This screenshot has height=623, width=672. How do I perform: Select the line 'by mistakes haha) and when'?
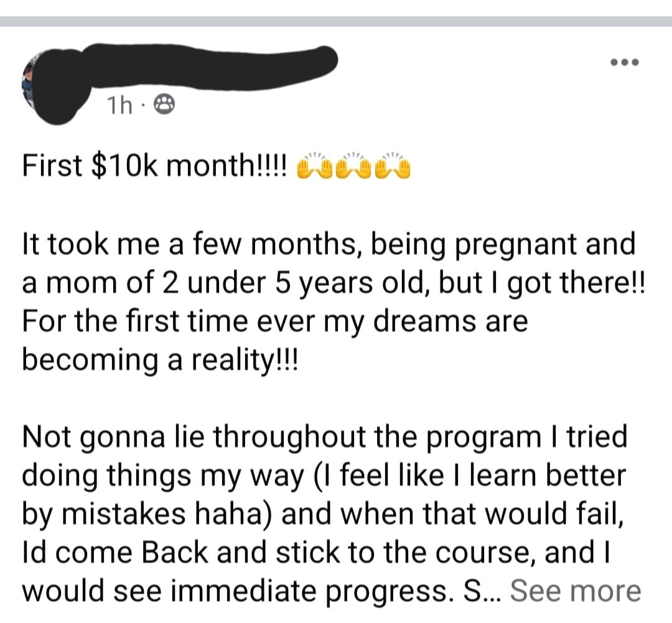[x=323, y=515]
